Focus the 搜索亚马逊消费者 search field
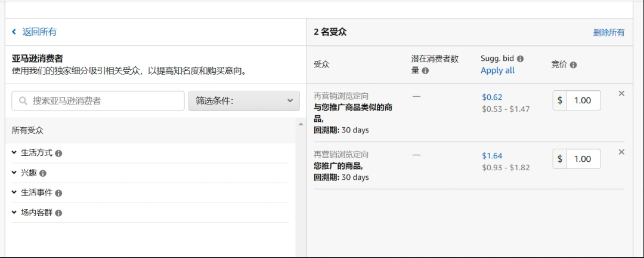644x258 pixels. [98, 101]
